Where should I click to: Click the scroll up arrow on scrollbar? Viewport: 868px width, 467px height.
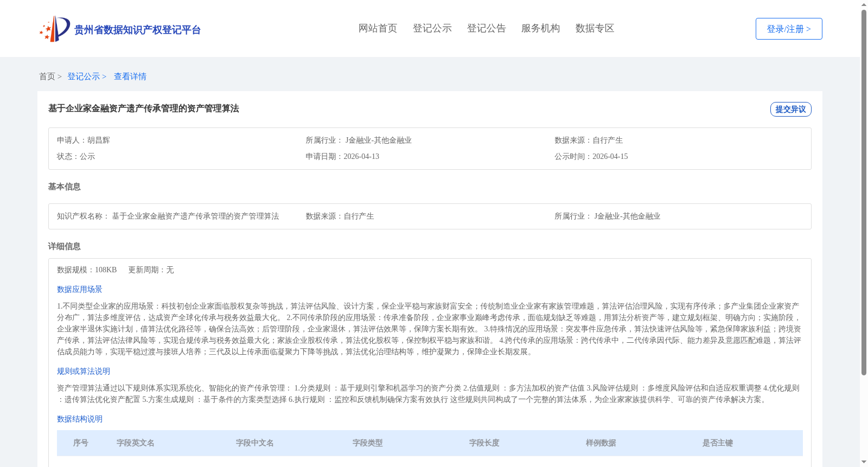pyautogui.click(x=864, y=4)
